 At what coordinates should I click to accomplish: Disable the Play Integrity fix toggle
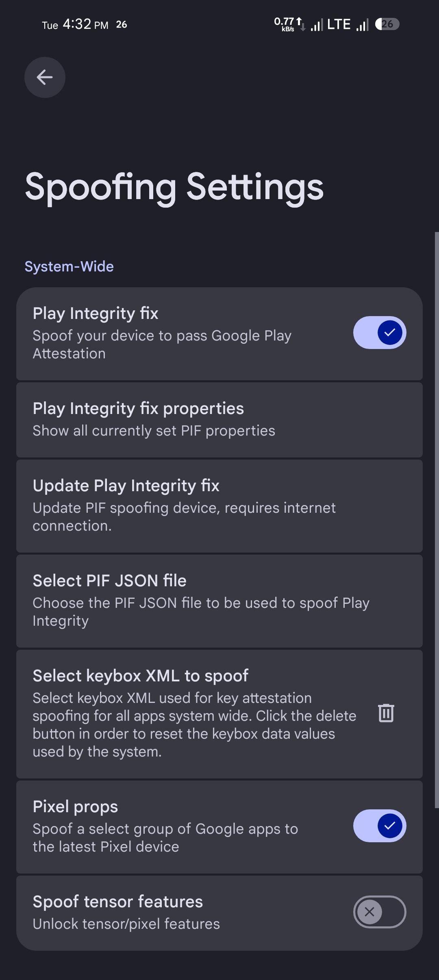[379, 333]
